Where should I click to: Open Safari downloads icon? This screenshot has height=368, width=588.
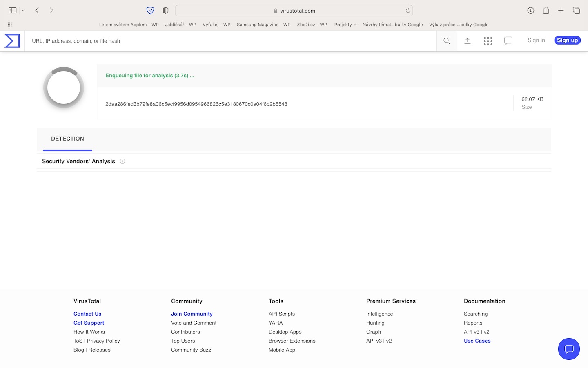click(530, 11)
